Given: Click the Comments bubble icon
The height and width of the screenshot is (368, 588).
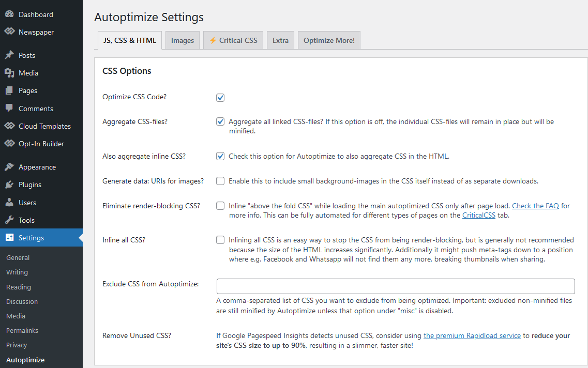Looking at the screenshot, I should [x=9, y=109].
